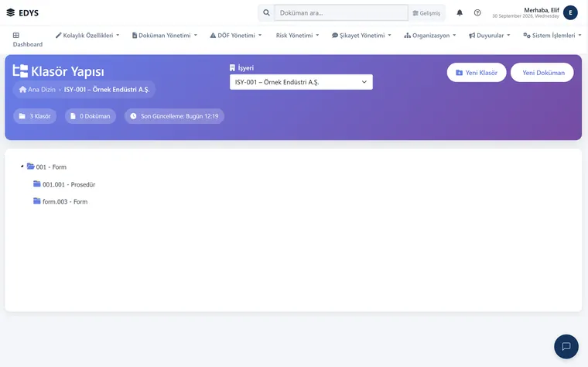This screenshot has height=367, width=588.
Task: Open the İşyeri ISY-001 dropdown
Action: click(301, 82)
